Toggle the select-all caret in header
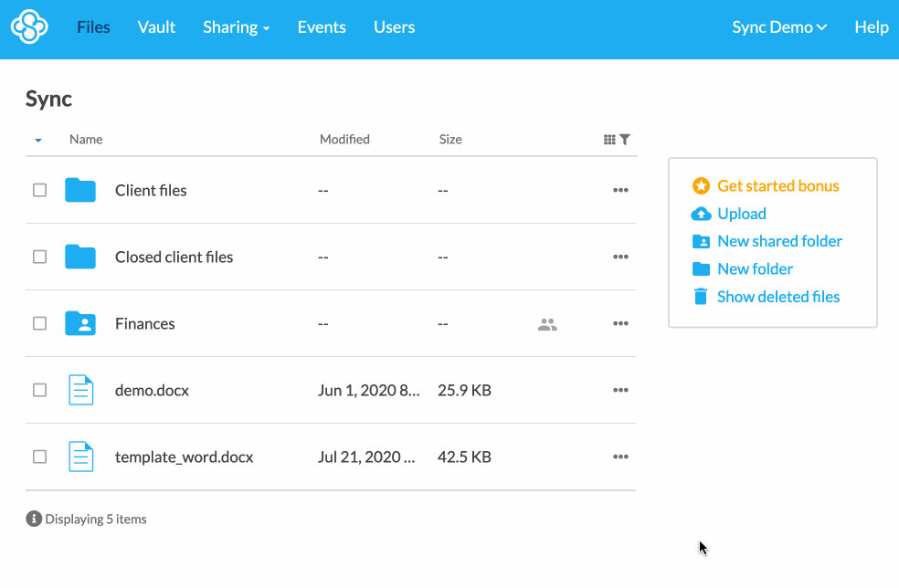 38,141
